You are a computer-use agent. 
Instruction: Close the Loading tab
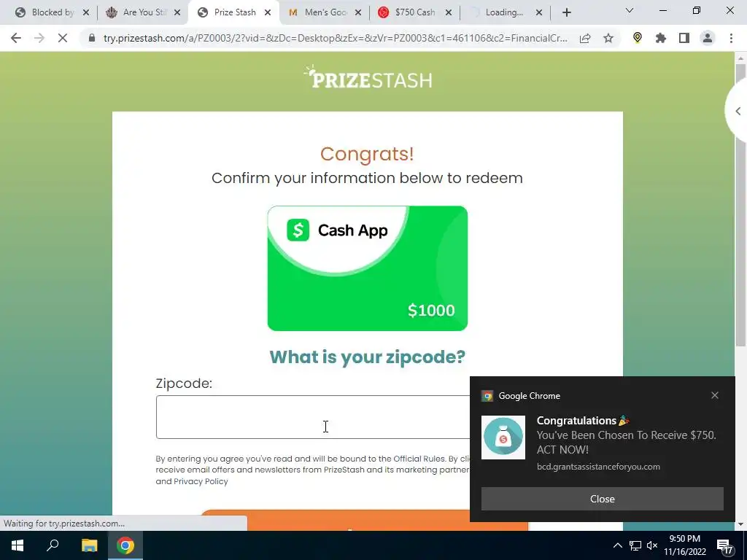pos(539,13)
